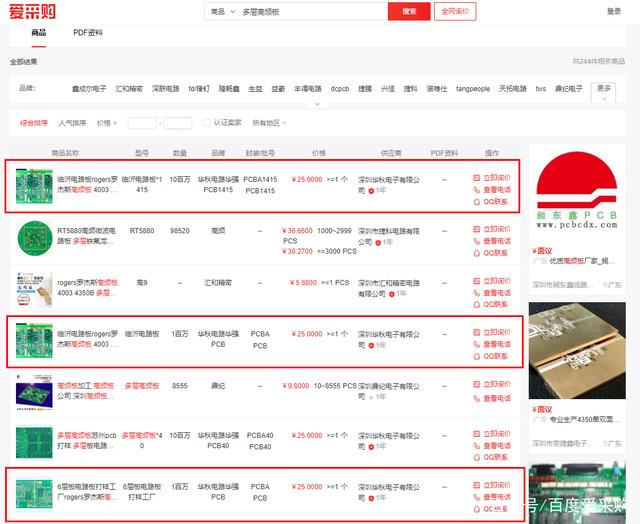The height and width of the screenshot is (524, 640).
Task: Click the maximum price input box
Action: click(178, 123)
